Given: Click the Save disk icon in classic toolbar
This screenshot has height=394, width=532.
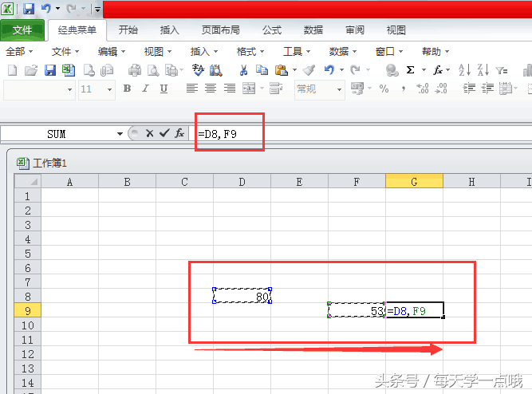Looking at the screenshot, I should click(x=50, y=70).
